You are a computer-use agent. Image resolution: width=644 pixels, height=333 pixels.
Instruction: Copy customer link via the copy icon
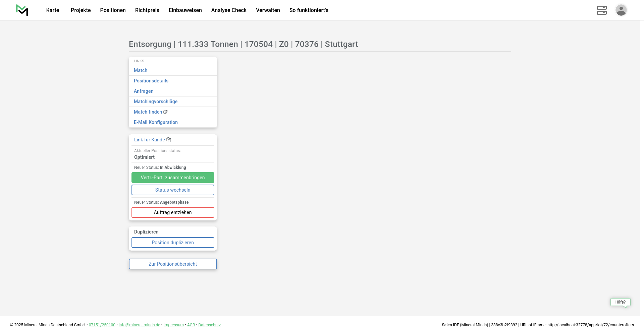tap(169, 140)
